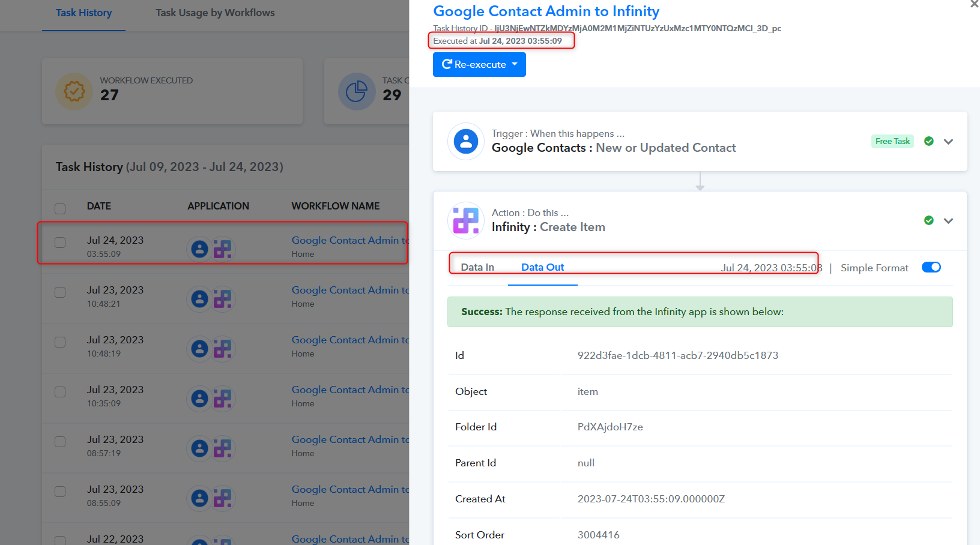
Task: Click the Parent Id value null
Action: [x=586, y=463]
